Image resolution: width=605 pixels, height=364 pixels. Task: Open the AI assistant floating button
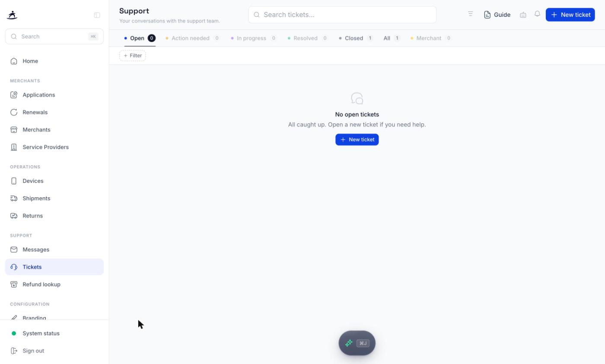point(357,343)
